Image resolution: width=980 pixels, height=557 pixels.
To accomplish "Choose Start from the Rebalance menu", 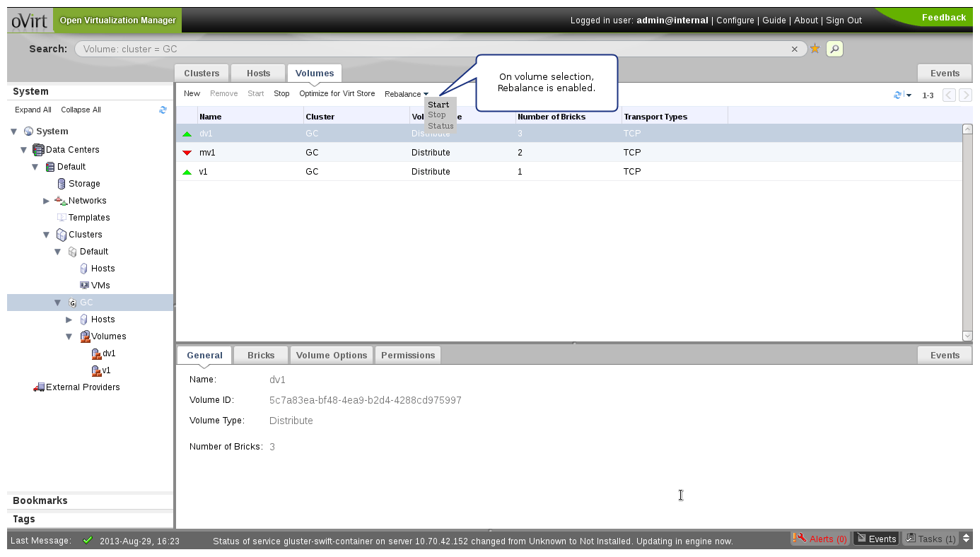I will click(x=438, y=105).
